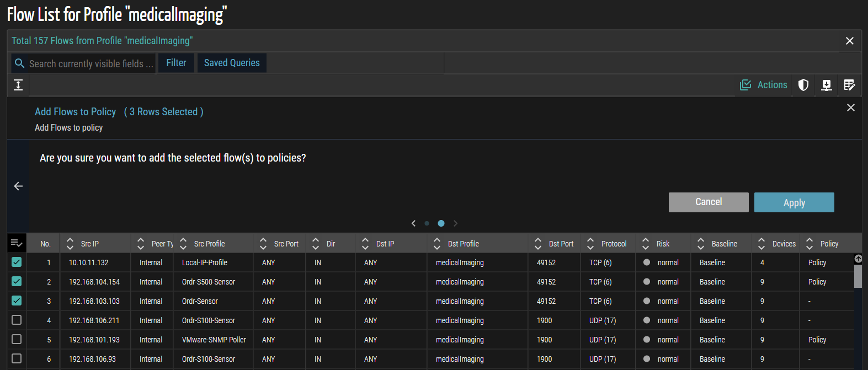Click the table vertical scrollbar thumb

[858, 276]
